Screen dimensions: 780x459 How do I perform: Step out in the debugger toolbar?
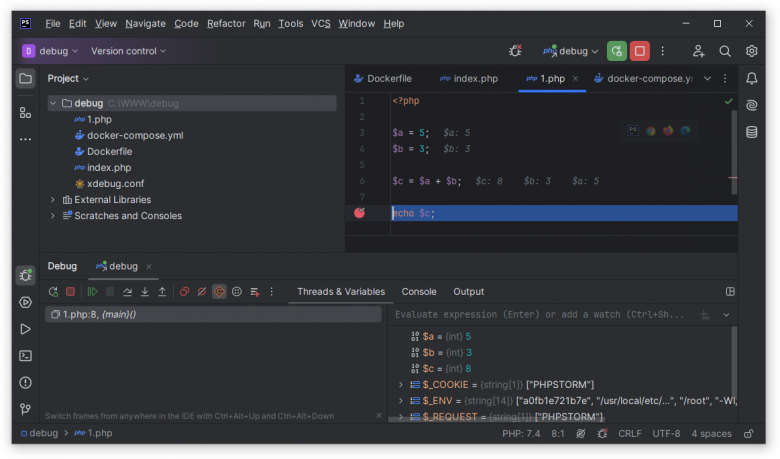tap(162, 292)
